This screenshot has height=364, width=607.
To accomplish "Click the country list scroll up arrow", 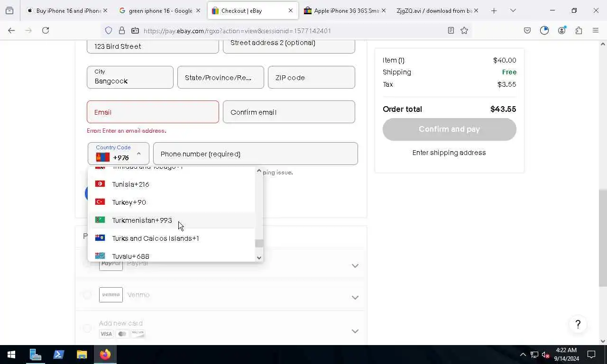I will pyautogui.click(x=259, y=171).
